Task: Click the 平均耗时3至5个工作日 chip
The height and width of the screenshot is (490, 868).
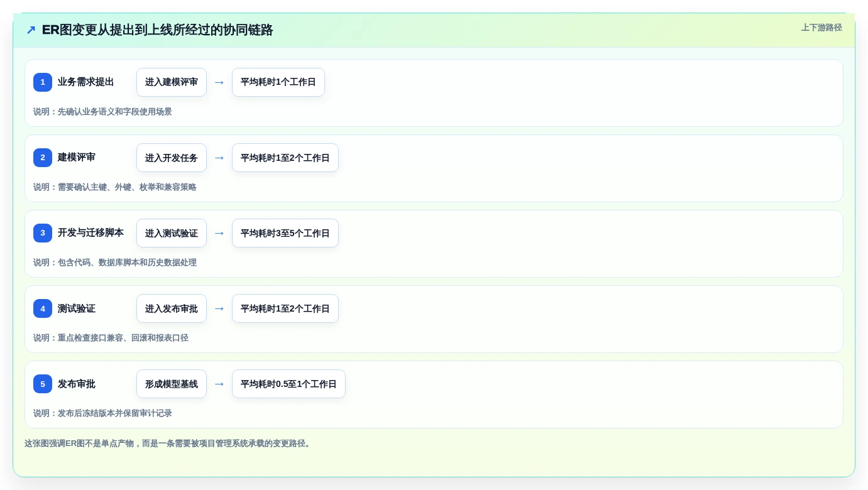Action: click(x=285, y=233)
